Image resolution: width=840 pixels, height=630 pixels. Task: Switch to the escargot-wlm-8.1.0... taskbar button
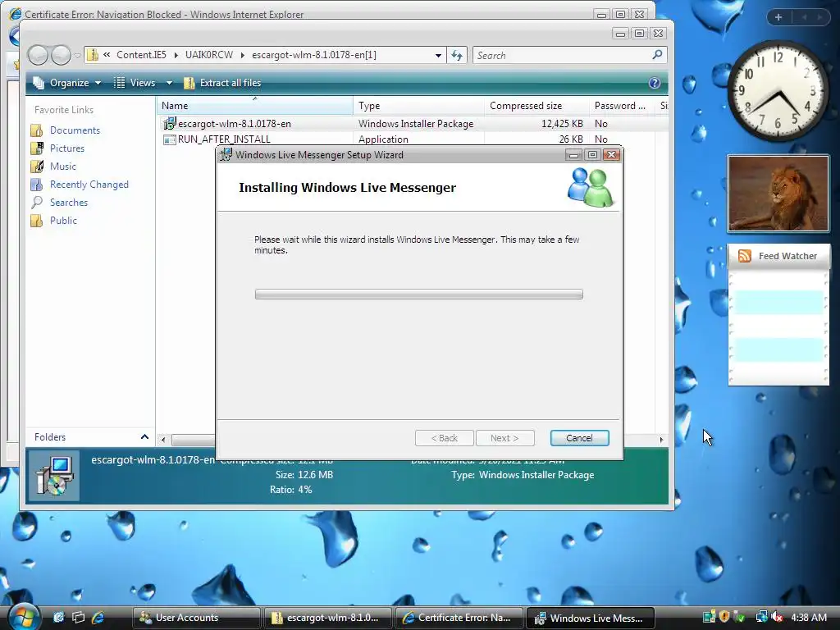click(328, 618)
